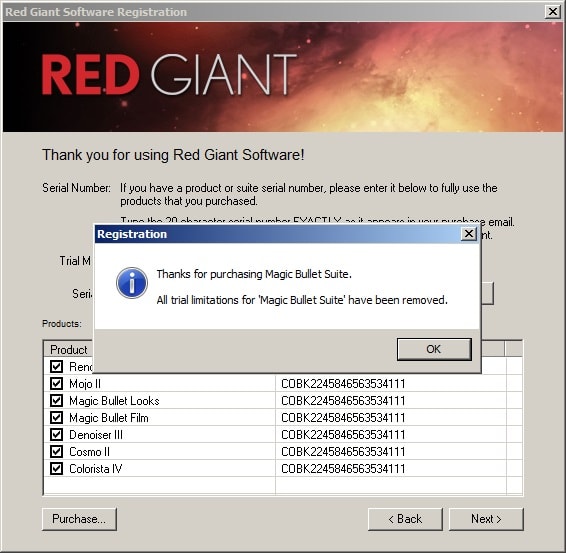The height and width of the screenshot is (553, 566).
Task: Select the Cosmo II product name
Action: pyautogui.click(x=89, y=452)
